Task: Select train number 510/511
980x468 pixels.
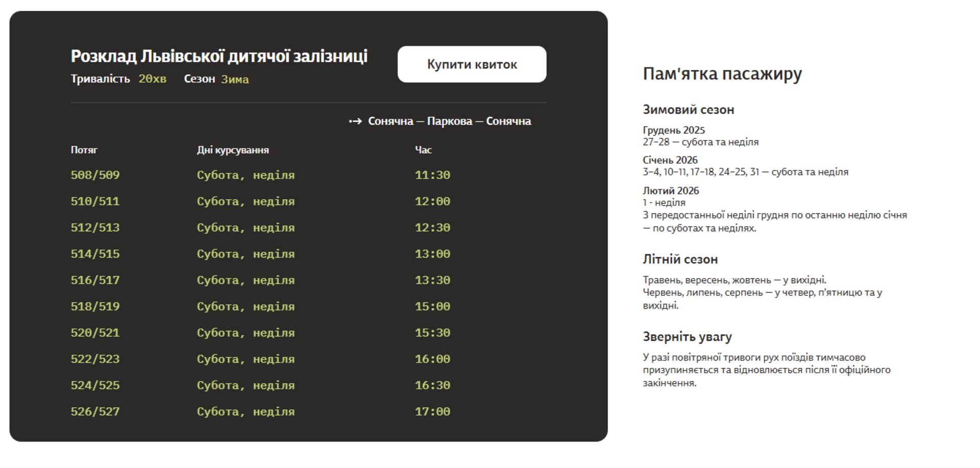Action: click(x=95, y=202)
